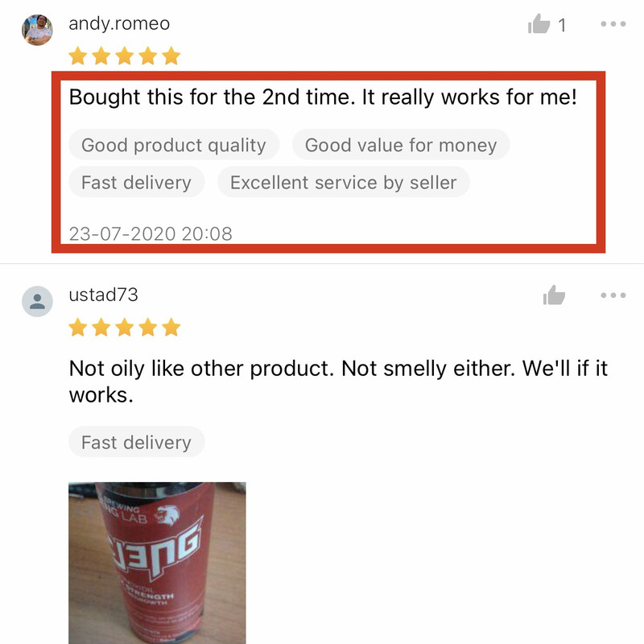644x644 pixels.
Task: Open the username ustad73
Action: (104, 295)
